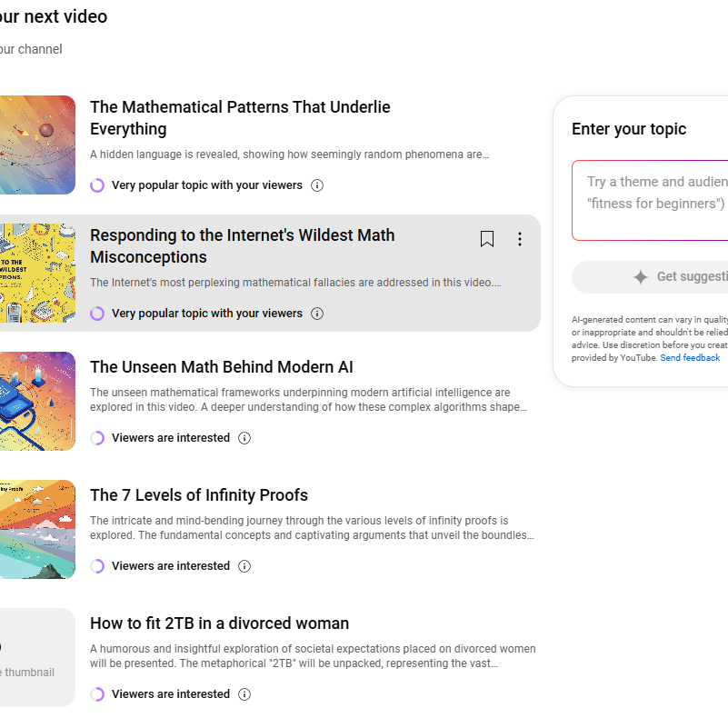Focus the Enter your topic text field
The width and height of the screenshot is (728, 728).
(x=650, y=200)
